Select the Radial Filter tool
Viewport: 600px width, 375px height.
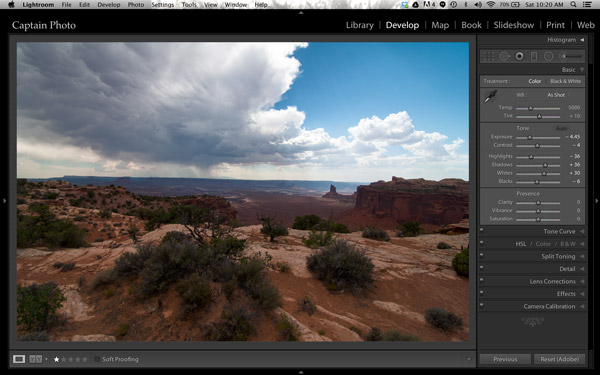tap(548, 56)
